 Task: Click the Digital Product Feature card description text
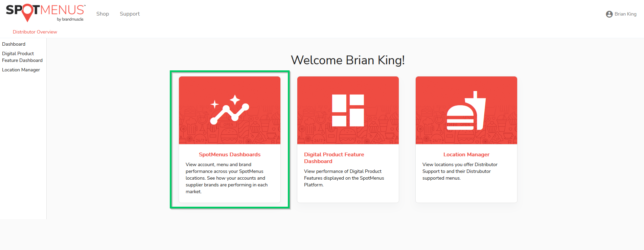coord(344,178)
